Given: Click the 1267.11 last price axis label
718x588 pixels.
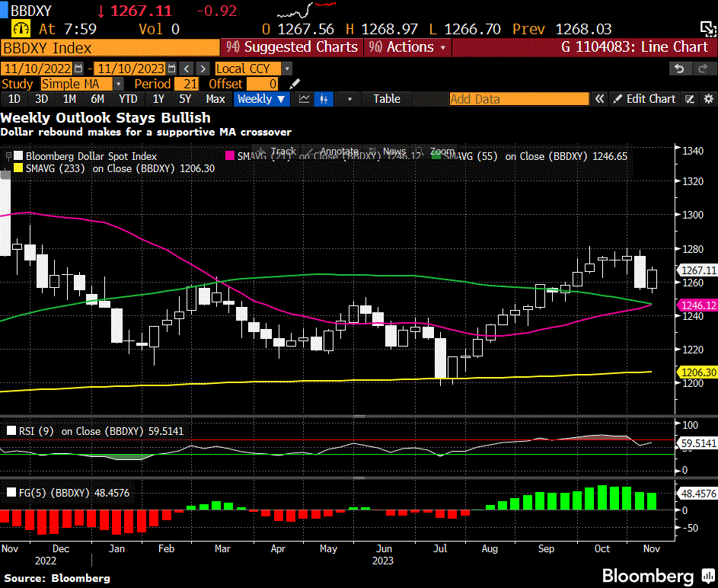Looking at the screenshot, I should pyautogui.click(x=698, y=270).
